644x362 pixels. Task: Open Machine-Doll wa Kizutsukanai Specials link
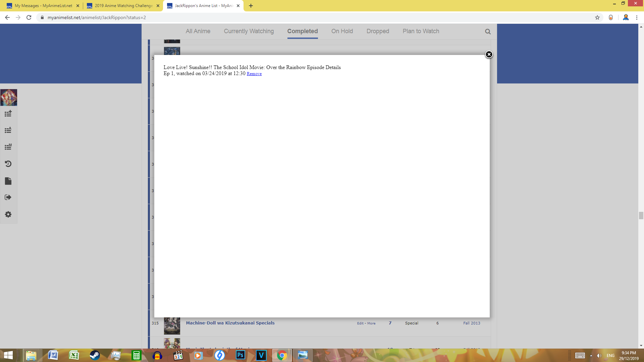(230, 323)
